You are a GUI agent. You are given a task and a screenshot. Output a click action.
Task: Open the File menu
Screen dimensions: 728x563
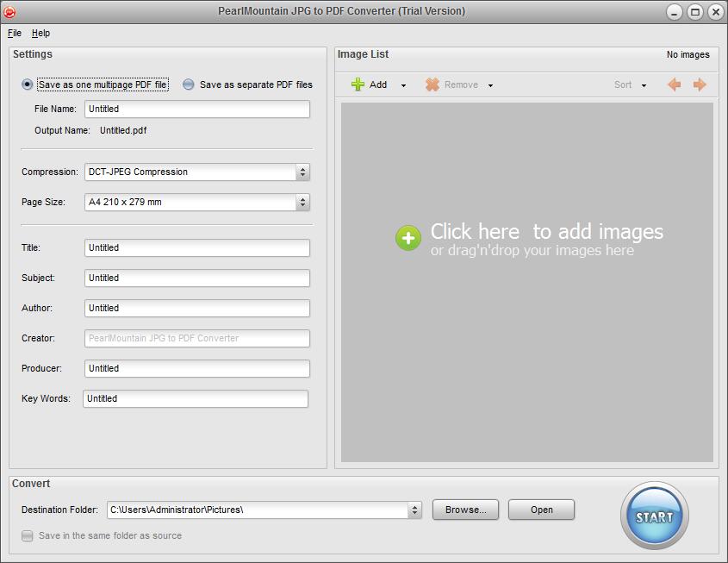pos(15,33)
